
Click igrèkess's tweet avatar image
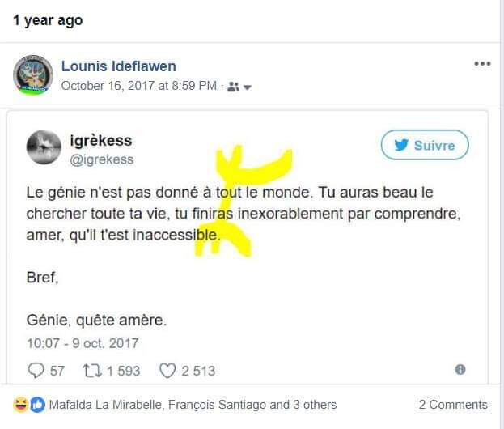click(44, 149)
